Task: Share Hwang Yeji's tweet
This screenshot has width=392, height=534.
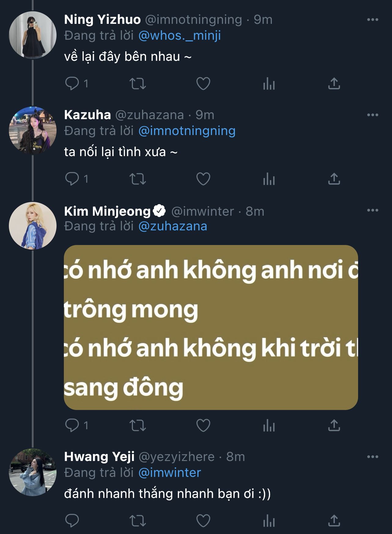Action: click(x=334, y=521)
